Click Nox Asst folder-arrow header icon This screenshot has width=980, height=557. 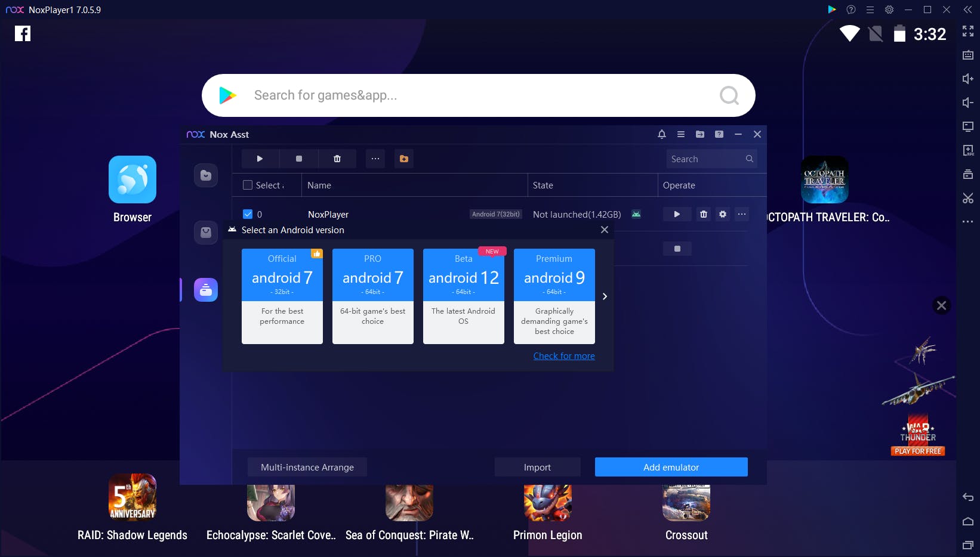pyautogui.click(x=700, y=134)
